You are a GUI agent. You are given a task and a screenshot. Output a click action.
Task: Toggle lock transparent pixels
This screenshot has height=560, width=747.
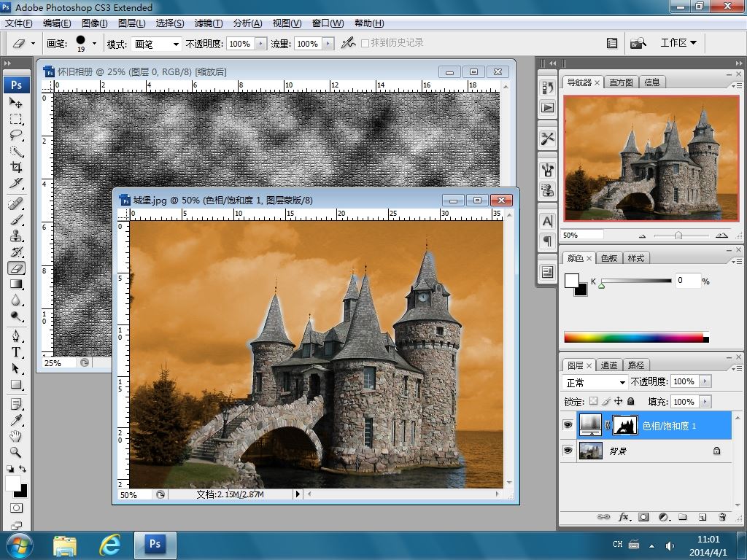[593, 402]
